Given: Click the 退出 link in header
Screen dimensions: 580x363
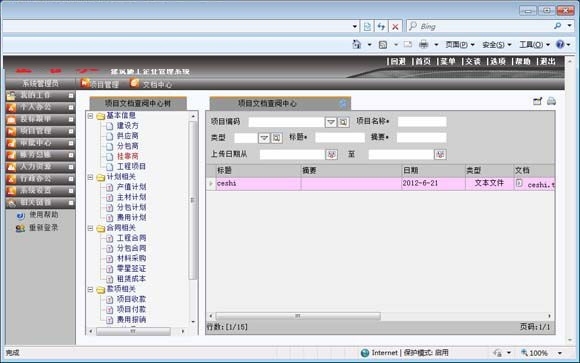Looking at the screenshot, I should 547,61.
